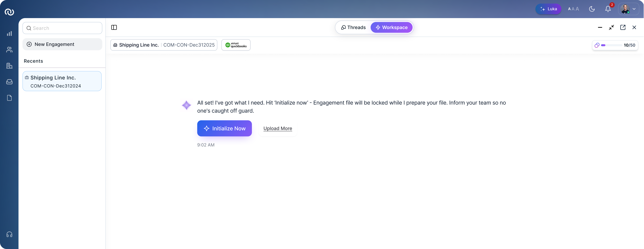
Task: Click New Engagement button
Action: click(x=62, y=44)
